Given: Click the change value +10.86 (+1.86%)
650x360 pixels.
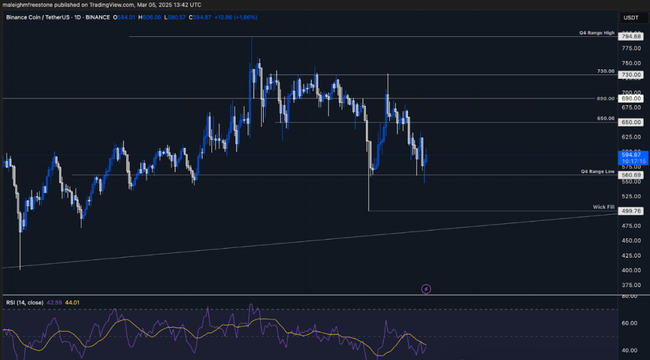Looking at the screenshot, I should (x=236, y=17).
